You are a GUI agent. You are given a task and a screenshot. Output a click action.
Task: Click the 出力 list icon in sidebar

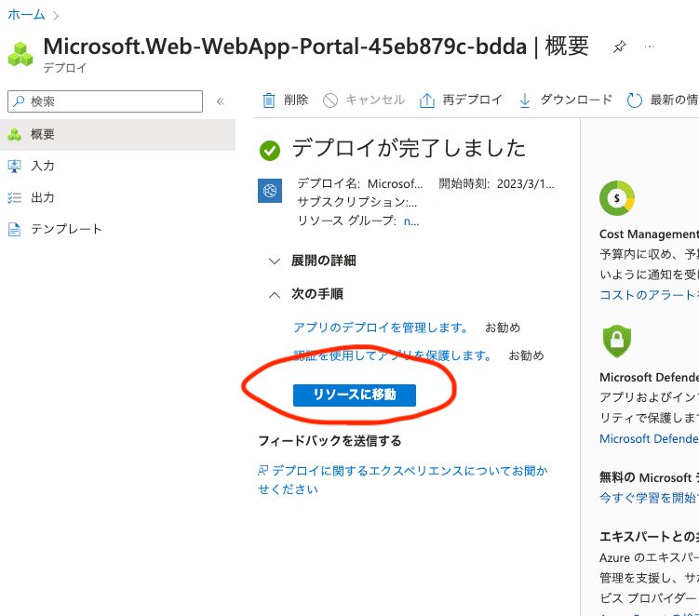(x=15, y=197)
